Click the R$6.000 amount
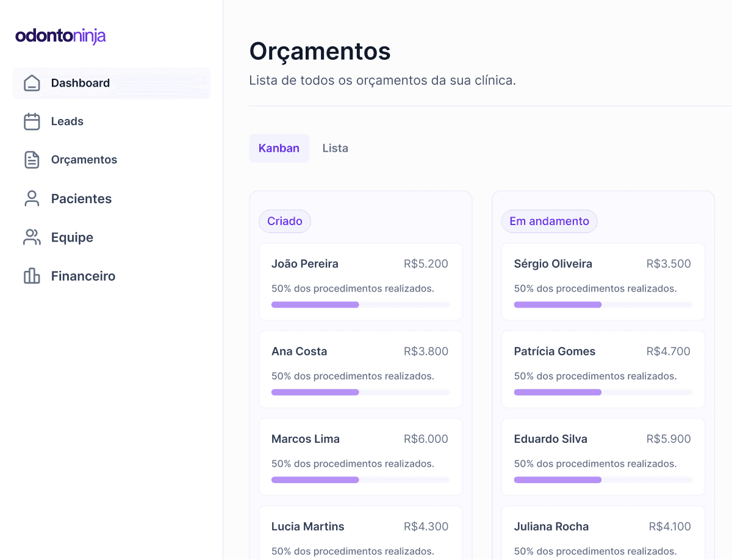The width and height of the screenshot is (732, 560). pyautogui.click(x=426, y=439)
